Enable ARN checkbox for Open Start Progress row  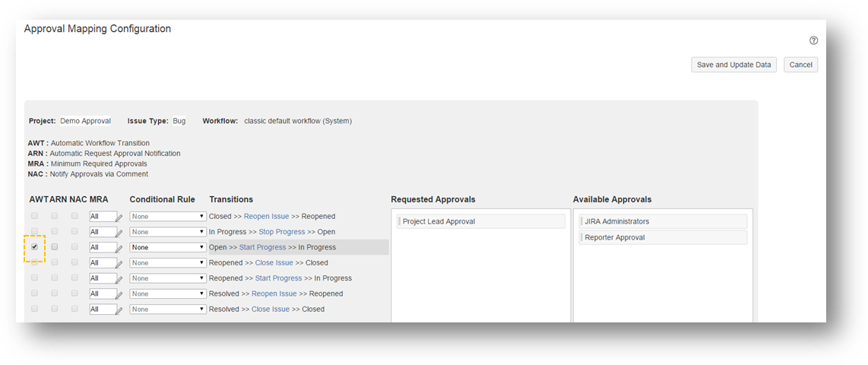[x=55, y=247]
